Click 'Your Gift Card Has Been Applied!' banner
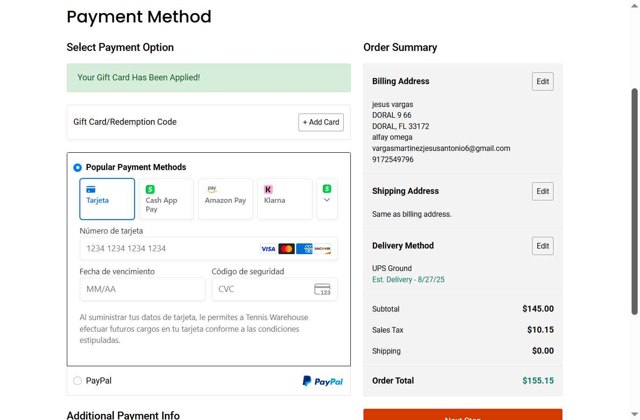640x420 pixels. pos(209,78)
